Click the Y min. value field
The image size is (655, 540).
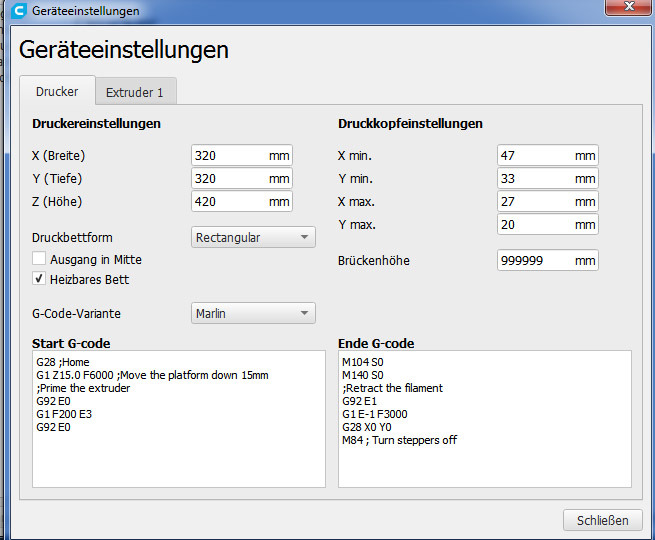(x=535, y=179)
